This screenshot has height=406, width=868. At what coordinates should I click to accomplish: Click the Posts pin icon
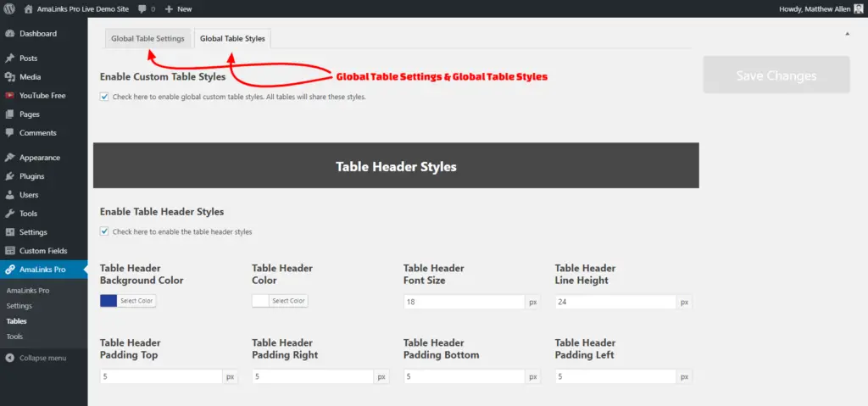click(9, 58)
